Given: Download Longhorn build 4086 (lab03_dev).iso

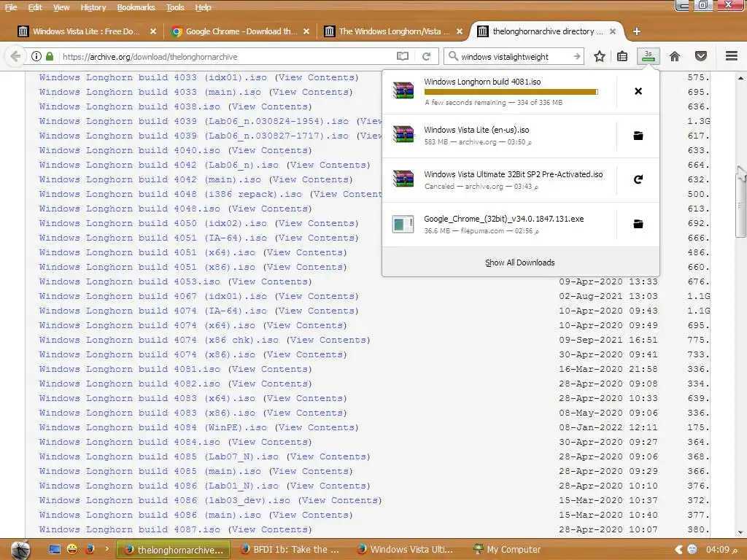Looking at the screenshot, I should point(165,500).
